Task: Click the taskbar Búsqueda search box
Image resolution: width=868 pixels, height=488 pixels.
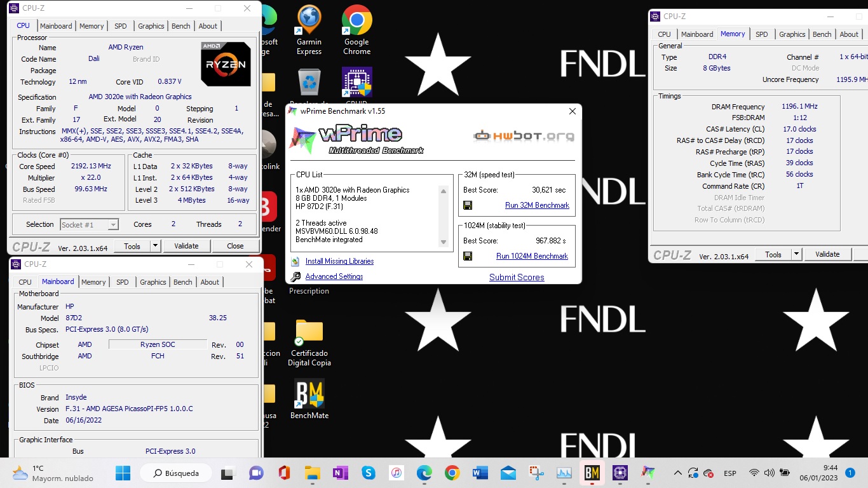Action: coord(175,473)
